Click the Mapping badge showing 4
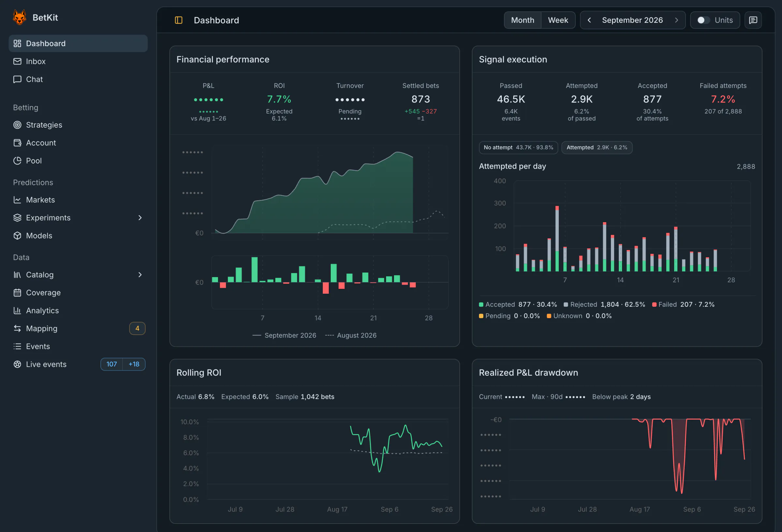The image size is (782, 532). tap(137, 328)
